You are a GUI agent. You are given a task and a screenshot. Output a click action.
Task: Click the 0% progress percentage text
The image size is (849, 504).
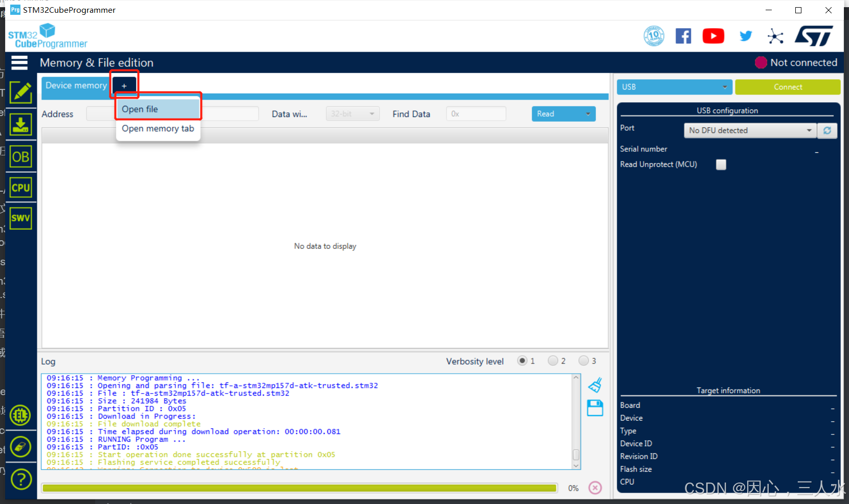point(573,488)
